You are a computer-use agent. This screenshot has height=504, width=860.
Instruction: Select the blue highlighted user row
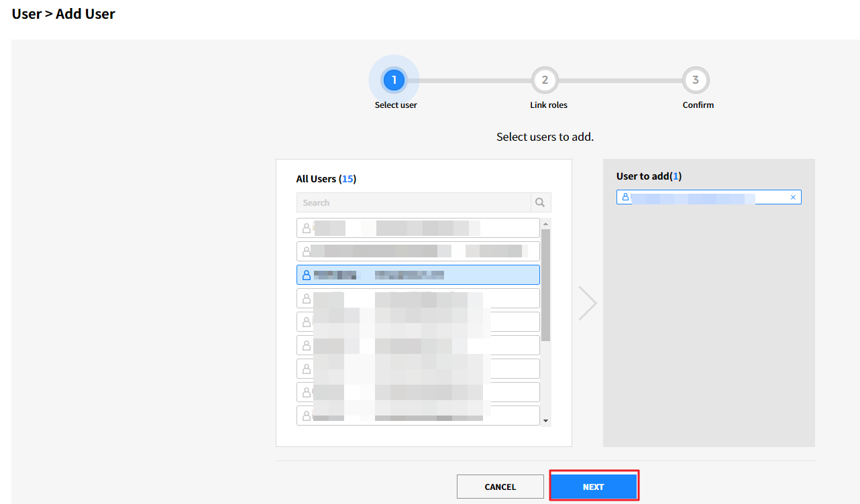(417, 275)
